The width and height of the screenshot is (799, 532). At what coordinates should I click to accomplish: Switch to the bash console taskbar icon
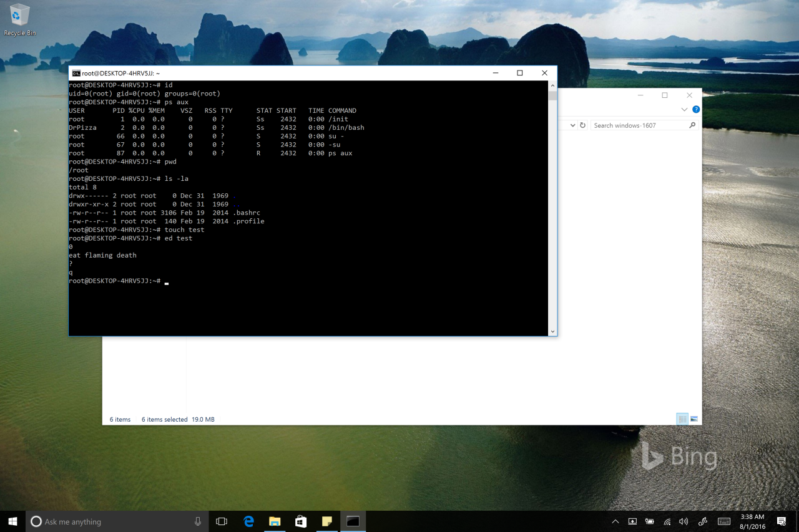tap(353, 521)
